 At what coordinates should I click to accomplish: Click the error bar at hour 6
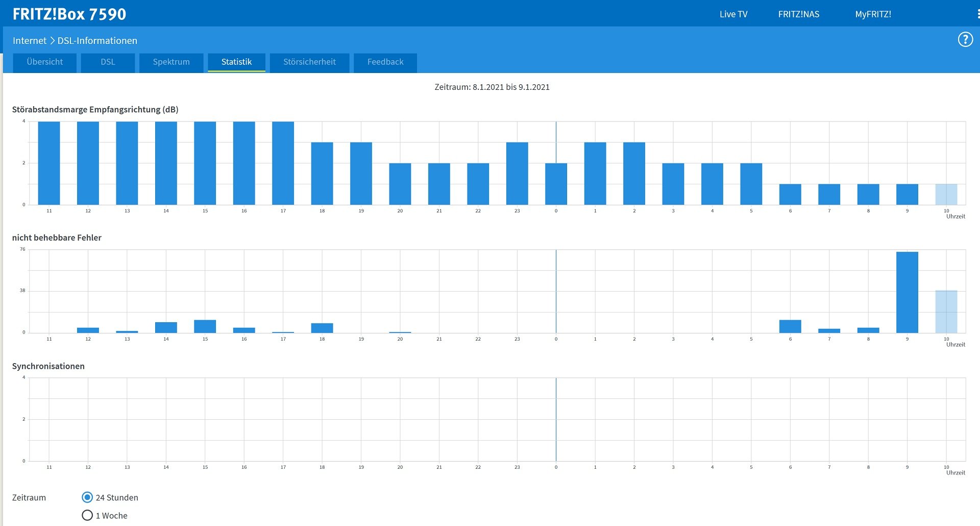pyautogui.click(x=790, y=326)
